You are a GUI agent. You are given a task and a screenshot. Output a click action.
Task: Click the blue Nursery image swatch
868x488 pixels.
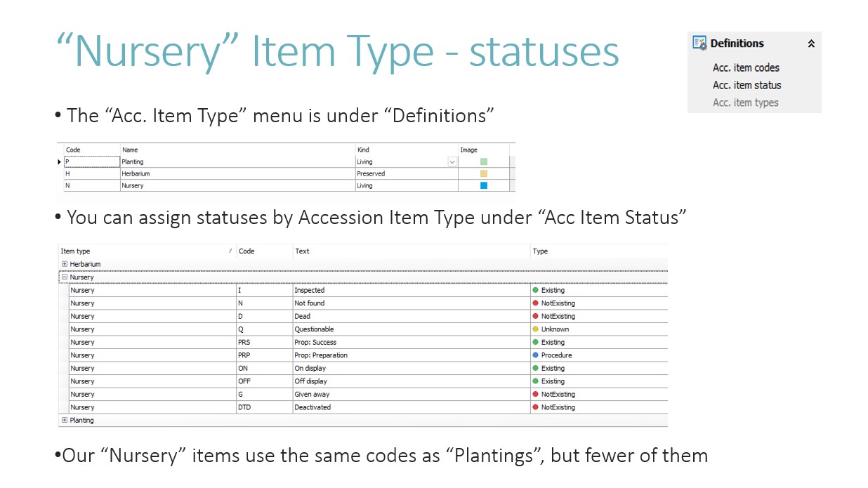tap(483, 186)
